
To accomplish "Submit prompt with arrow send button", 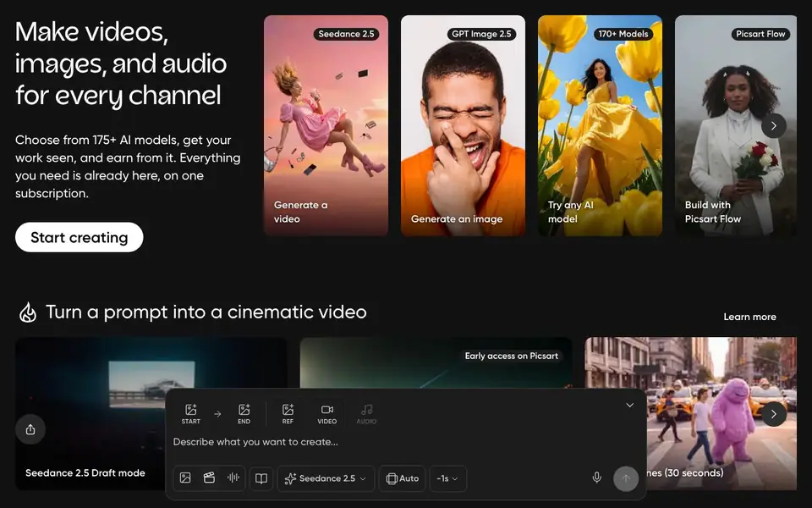I will [626, 478].
